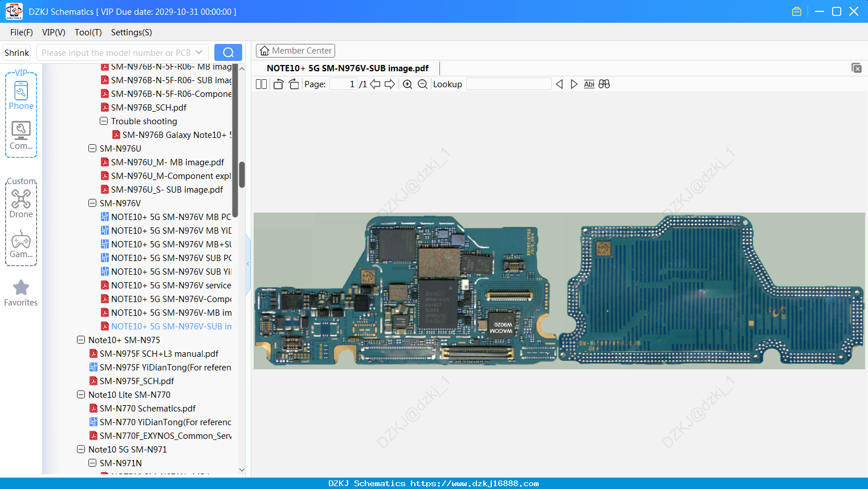Collapse the Note10 5G SM-N971 node

pyautogui.click(x=81, y=450)
